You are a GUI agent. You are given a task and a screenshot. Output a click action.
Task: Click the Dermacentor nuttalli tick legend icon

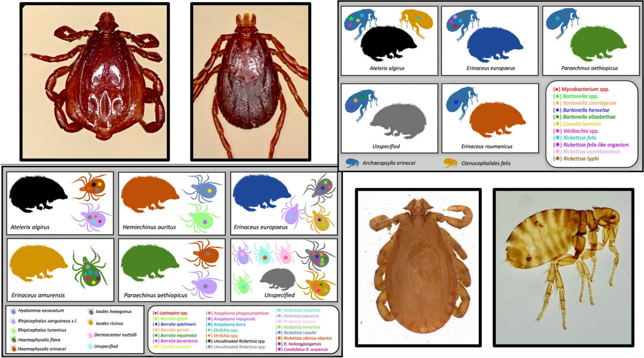(x=90, y=335)
